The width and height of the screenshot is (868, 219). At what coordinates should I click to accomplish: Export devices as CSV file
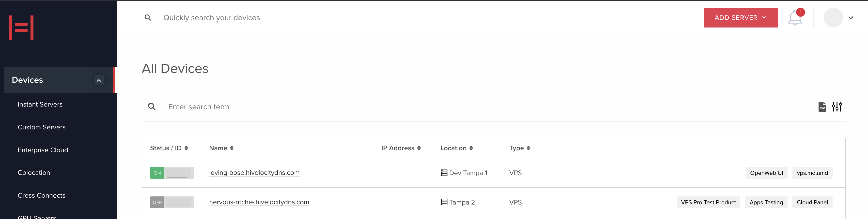click(822, 107)
